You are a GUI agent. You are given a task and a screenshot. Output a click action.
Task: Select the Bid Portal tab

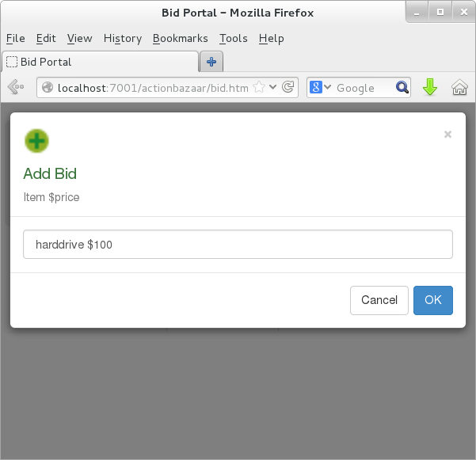99,62
